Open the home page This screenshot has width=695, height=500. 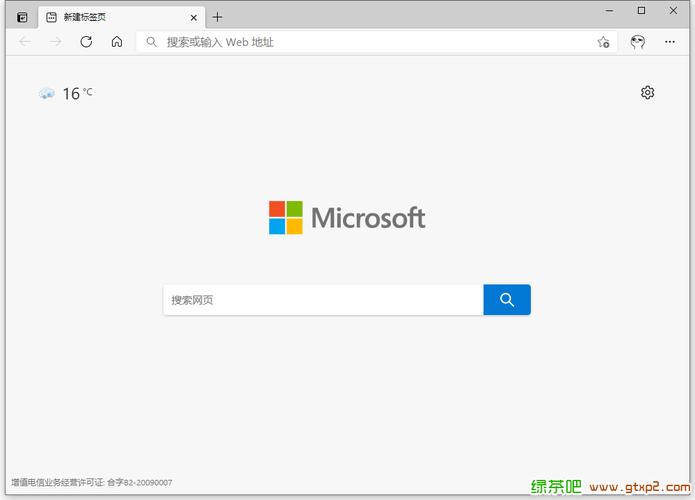117,42
